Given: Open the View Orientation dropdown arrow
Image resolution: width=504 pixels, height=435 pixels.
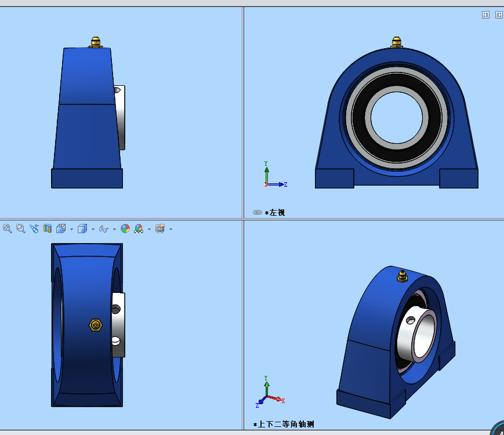Looking at the screenshot, I should pos(71,229).
